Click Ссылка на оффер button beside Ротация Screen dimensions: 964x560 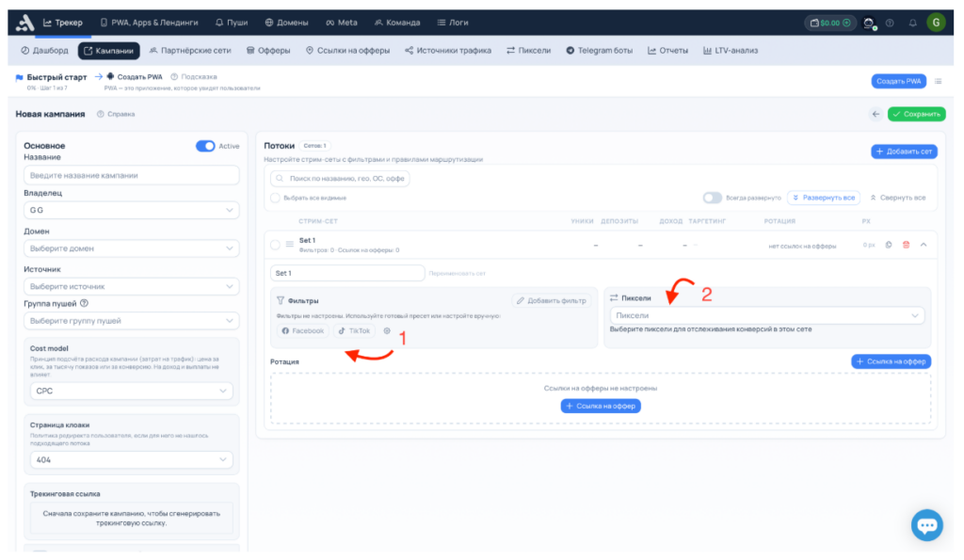coord(891,361)
